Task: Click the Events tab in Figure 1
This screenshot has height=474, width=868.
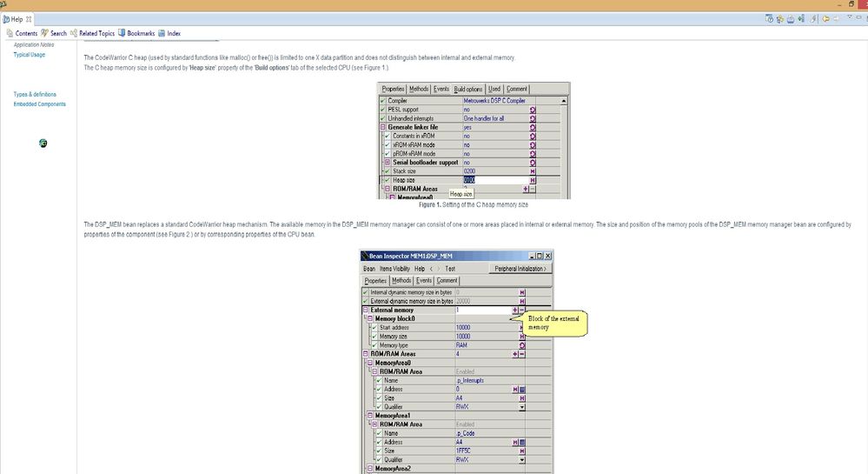Action: click(x=441, y=89)
